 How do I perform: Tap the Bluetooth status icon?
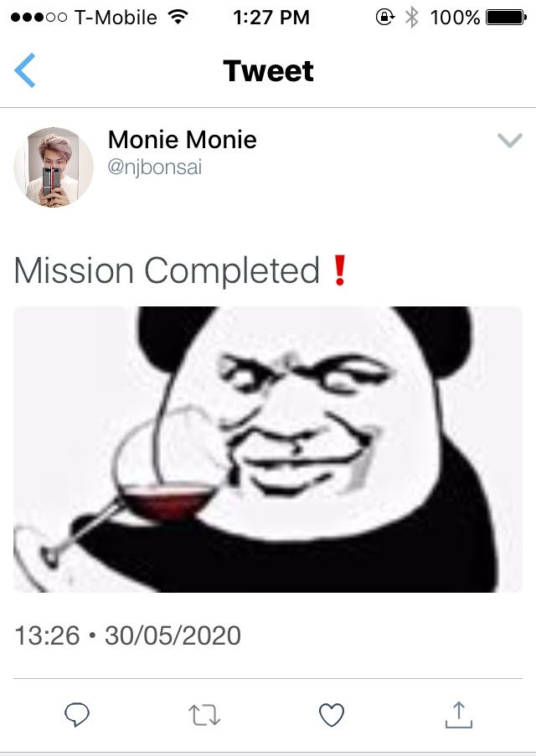tap(411, 18)
